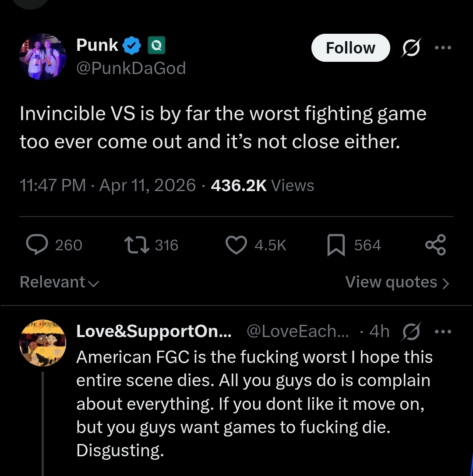Bookmark the tweet
The image size is (473, 476).
(x=337, y=245)
